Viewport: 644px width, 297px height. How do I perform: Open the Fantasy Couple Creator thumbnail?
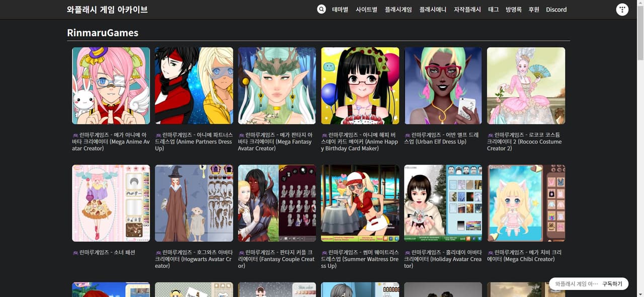277,203
